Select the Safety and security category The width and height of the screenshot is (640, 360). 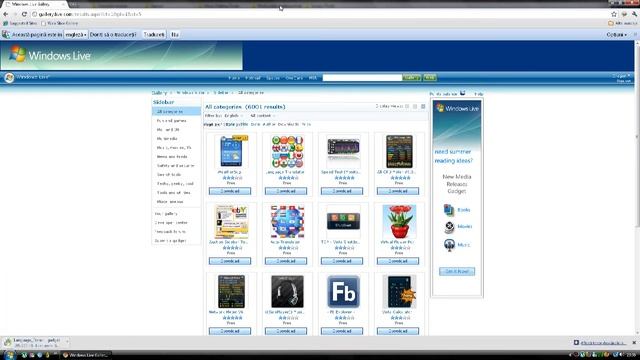pos(176,166)
